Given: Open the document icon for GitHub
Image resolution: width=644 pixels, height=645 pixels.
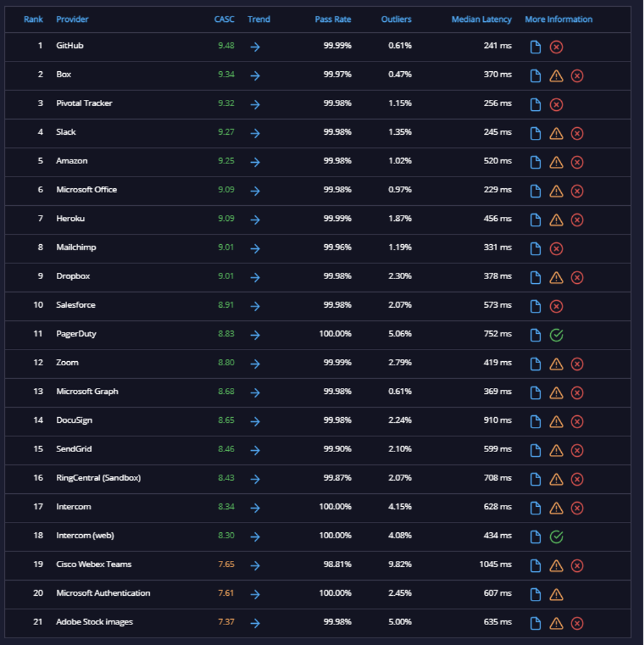Looking at the screenshot, I should tap(535, 47).
